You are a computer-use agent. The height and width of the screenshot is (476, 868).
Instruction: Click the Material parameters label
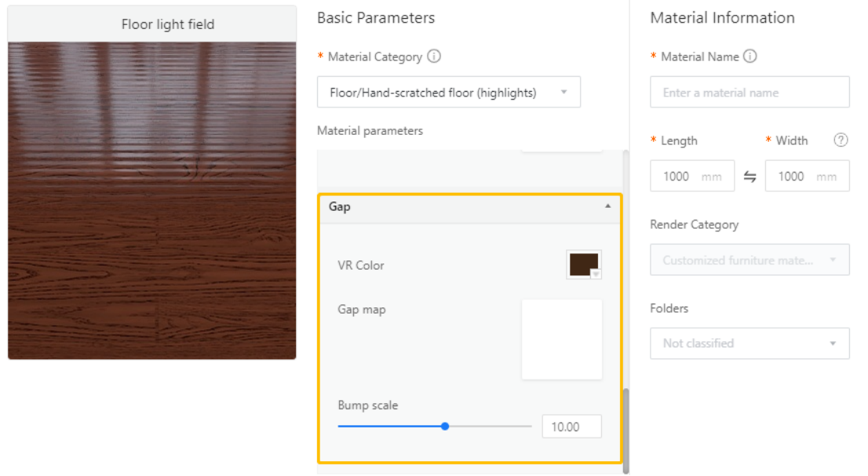click(370, 131)
